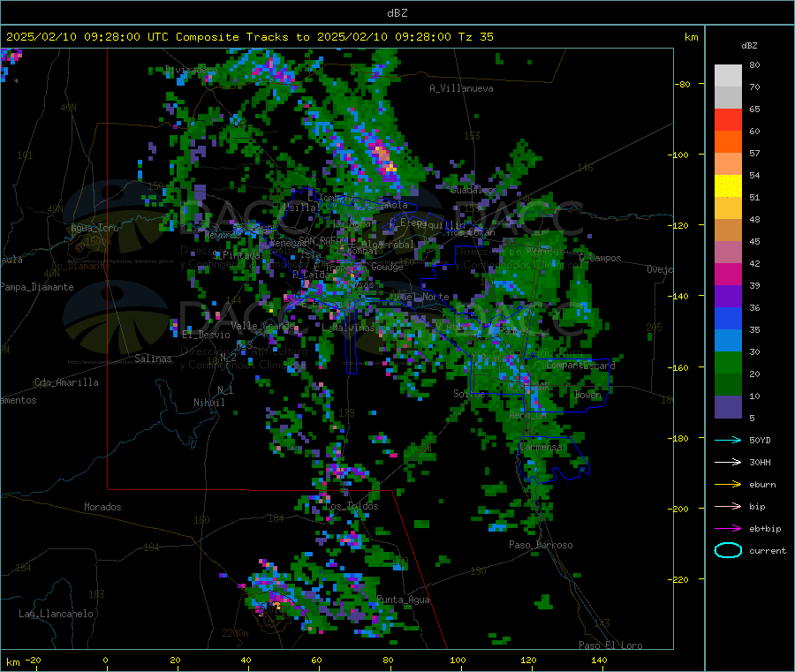Click the Pampa_Diamante map label

(x=37, y=287)
